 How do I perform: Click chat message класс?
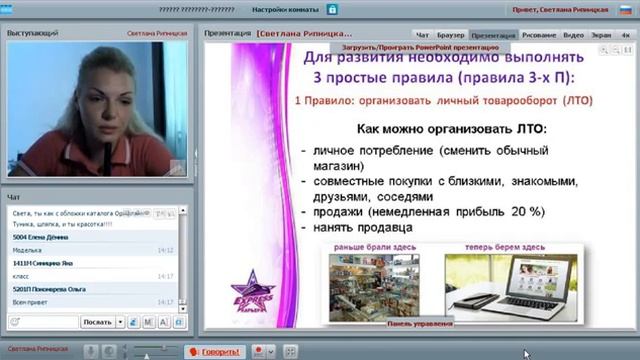coord(21,276)
